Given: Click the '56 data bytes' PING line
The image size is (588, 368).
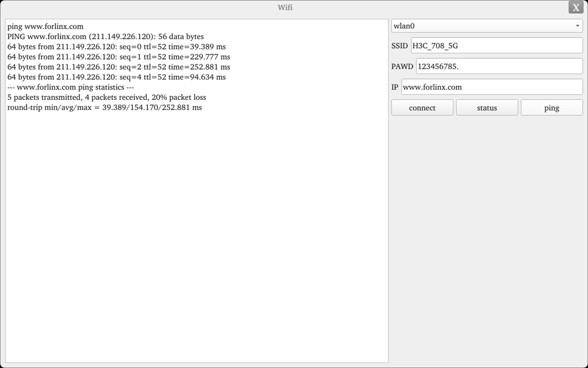Looking at the screenshot, I should (105, 37).
